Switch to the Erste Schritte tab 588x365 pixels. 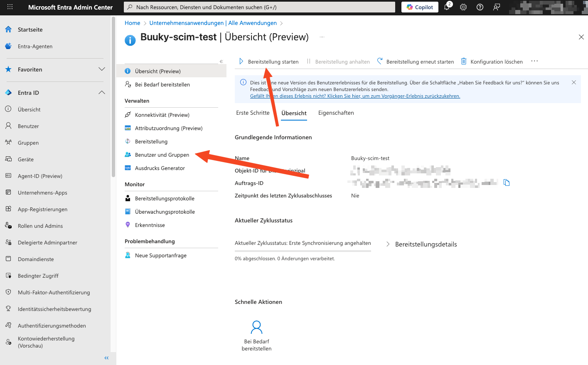tap(253, 113)
